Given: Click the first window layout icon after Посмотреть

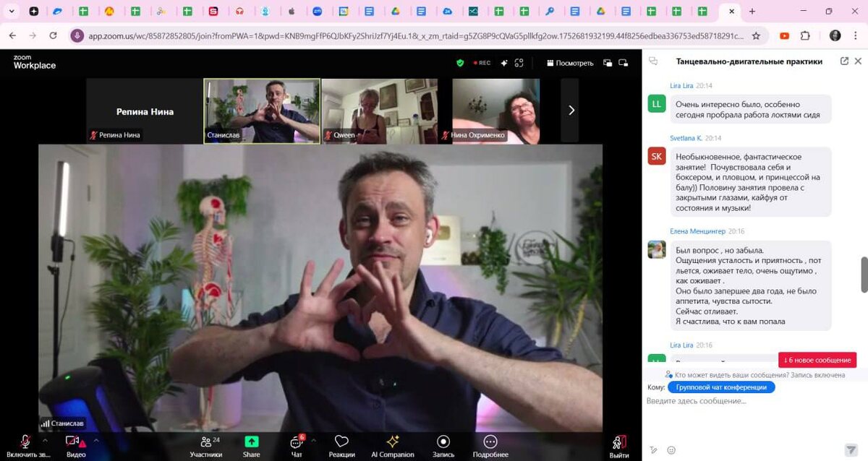Looking at the screenshot, I should 608,63.
